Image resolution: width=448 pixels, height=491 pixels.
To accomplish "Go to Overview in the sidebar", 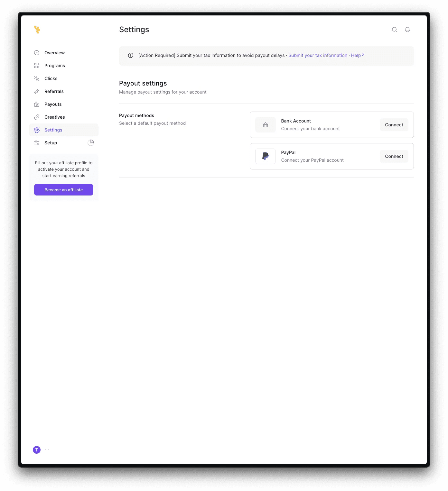I will [x=64, y=53].
